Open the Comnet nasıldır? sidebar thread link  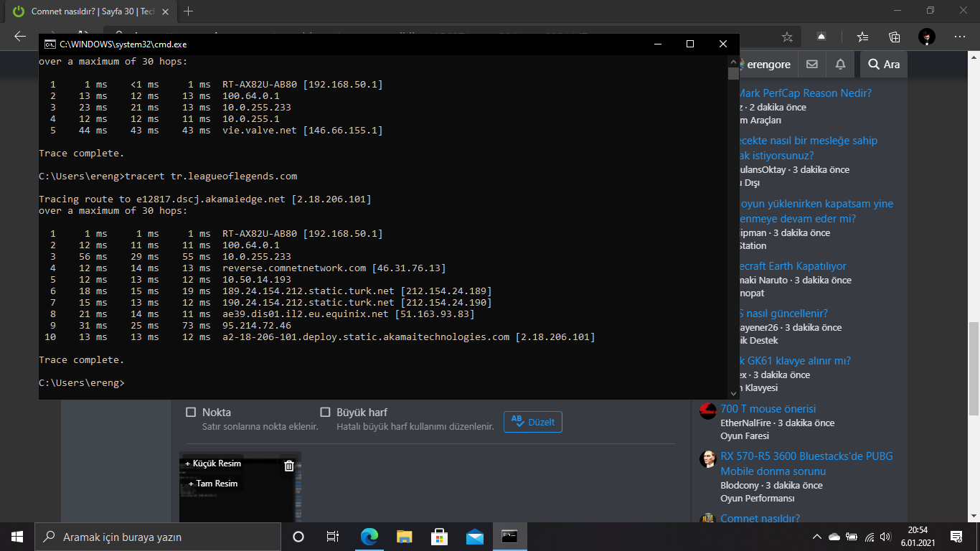pos(760,519)
